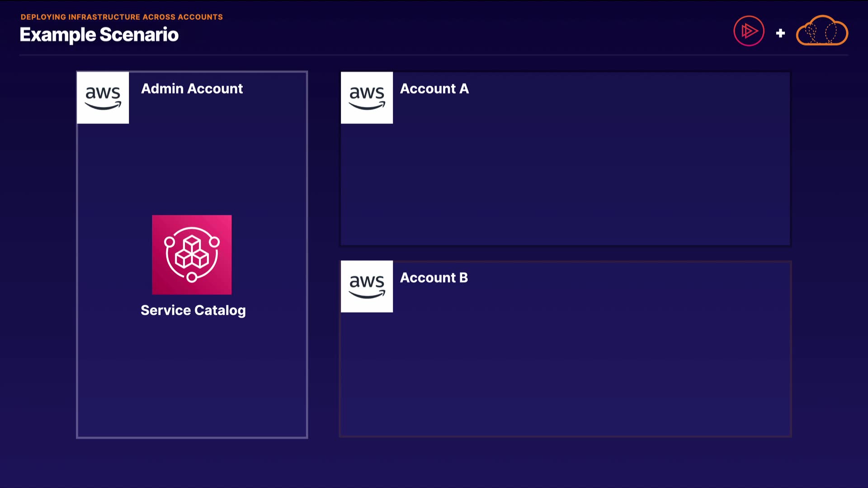Select the "Account B" heading text

(x=434, y=277)
